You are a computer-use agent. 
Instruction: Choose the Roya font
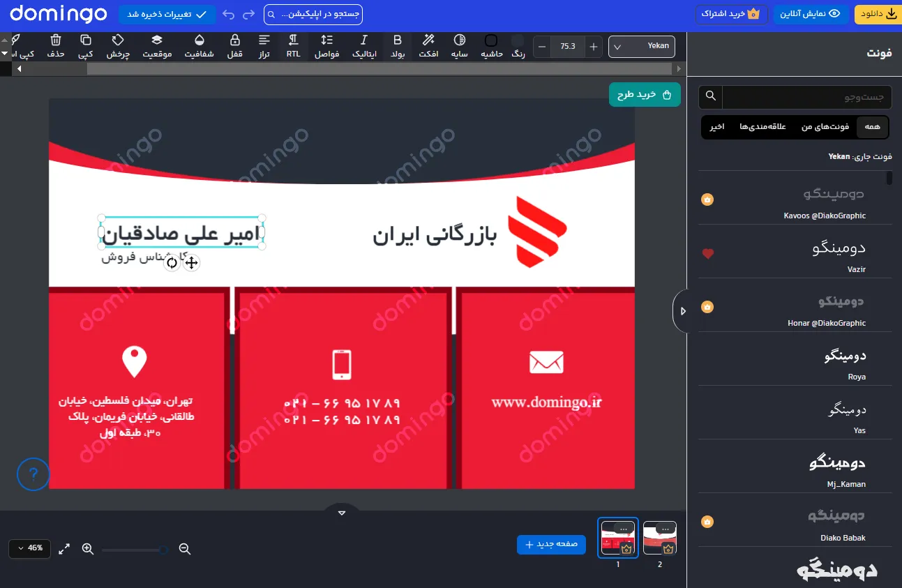(795, 360)
